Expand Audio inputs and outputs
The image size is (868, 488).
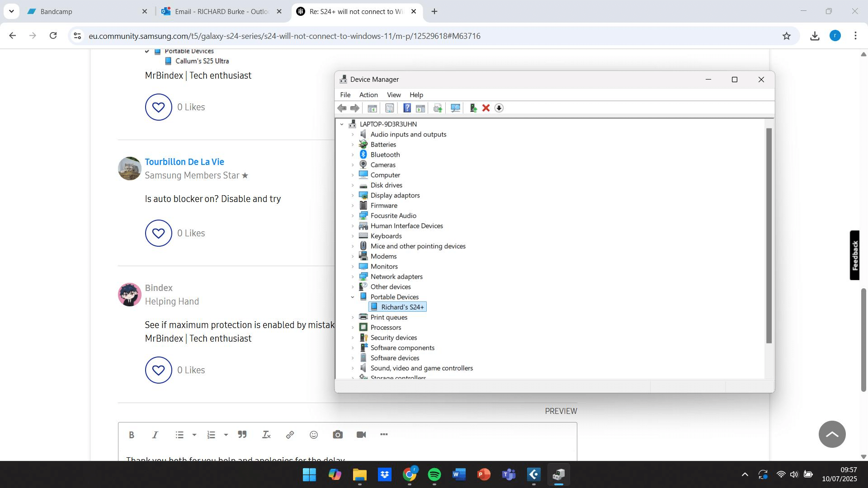click(353, 134)
